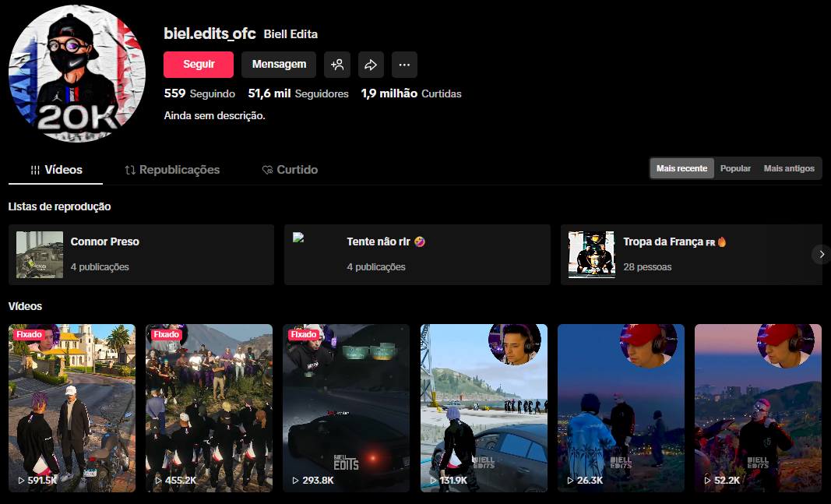Select the Vídeos tab
The width and height of the screenshot is (831, 504).
point(55,170)
